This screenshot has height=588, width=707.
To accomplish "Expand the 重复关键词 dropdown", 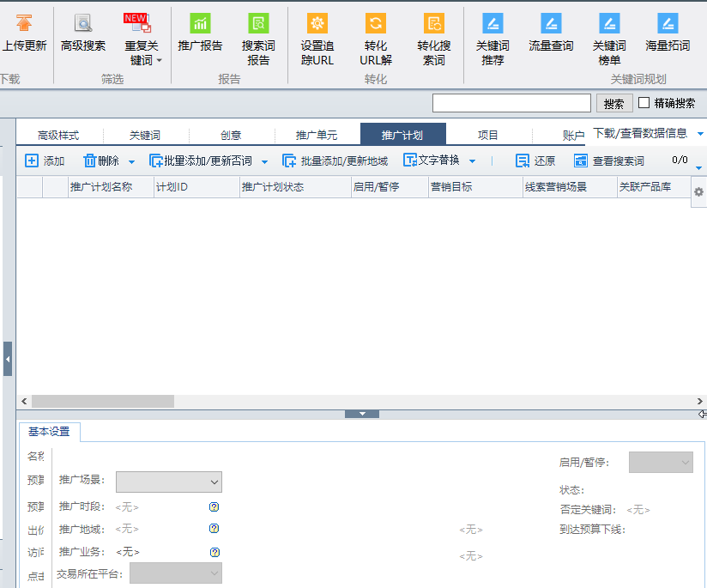I will pyautogui.click(x=159, y=61).
